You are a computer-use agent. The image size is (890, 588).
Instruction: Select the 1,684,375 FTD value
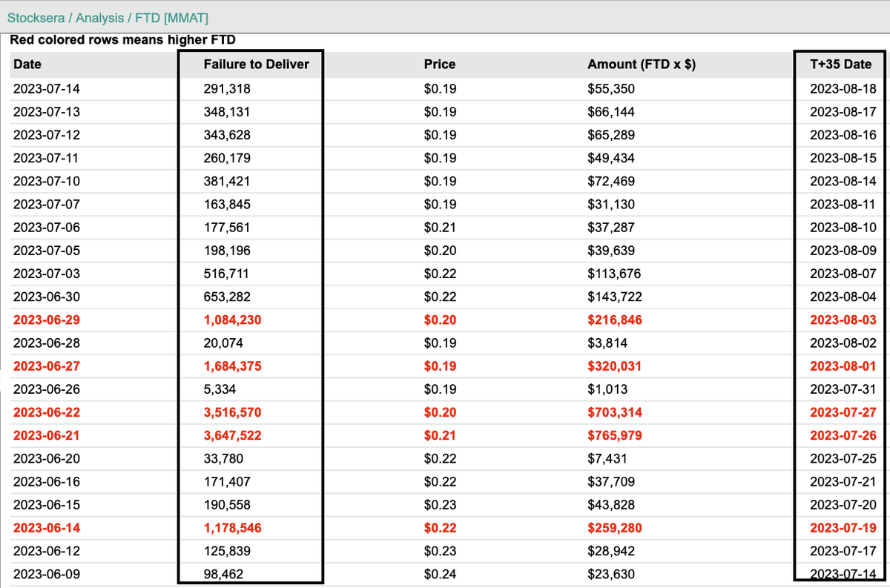[228, 366]
